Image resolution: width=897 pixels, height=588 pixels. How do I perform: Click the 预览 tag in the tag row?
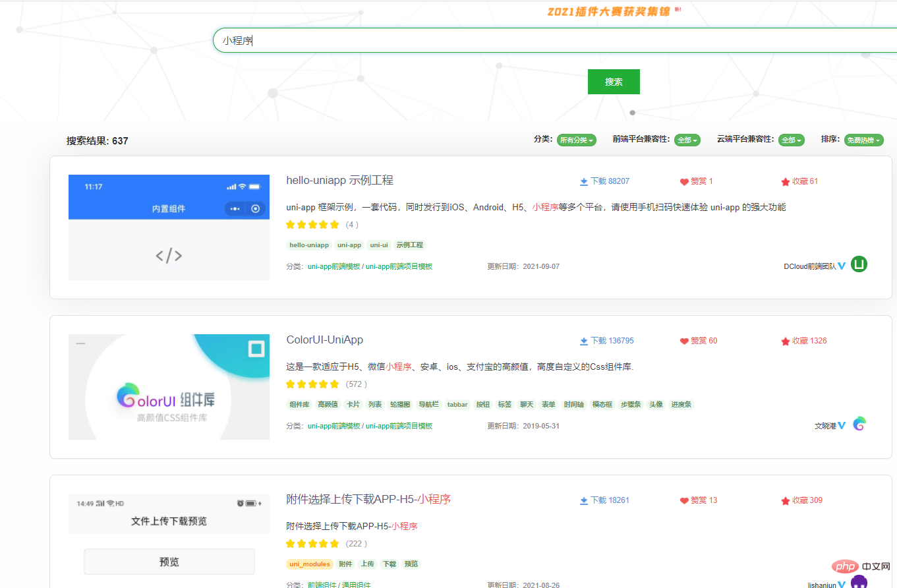tap(411, 564)
